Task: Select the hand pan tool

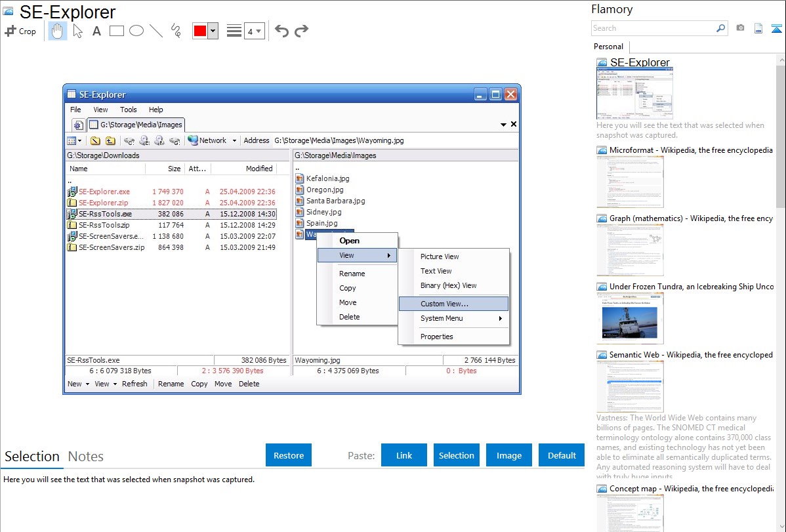Action: 57,31
